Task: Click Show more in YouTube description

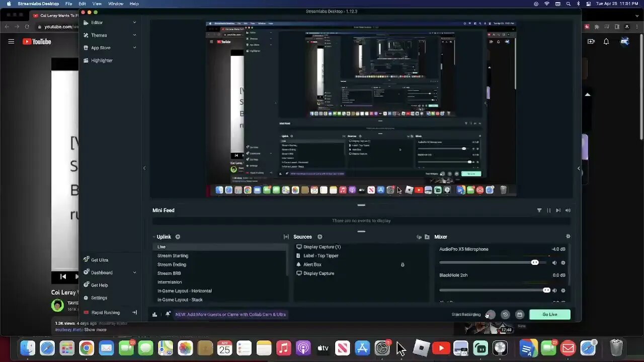Action: [95, 330]
